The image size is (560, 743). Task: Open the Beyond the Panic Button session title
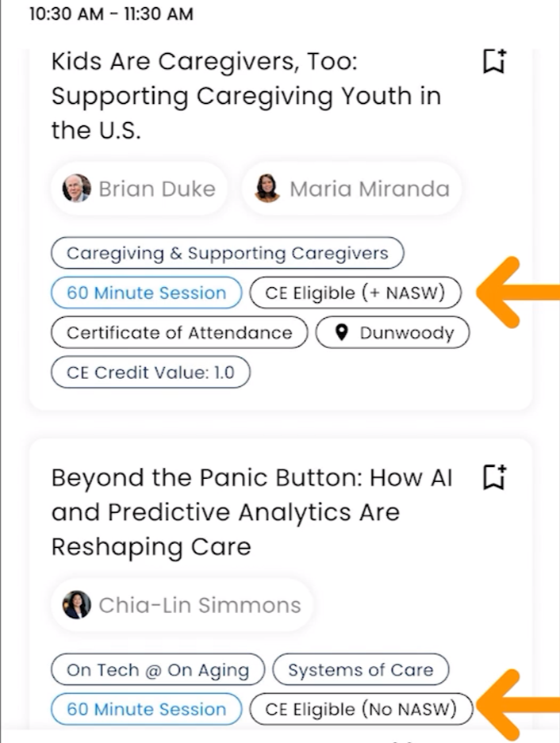(251, 512)
